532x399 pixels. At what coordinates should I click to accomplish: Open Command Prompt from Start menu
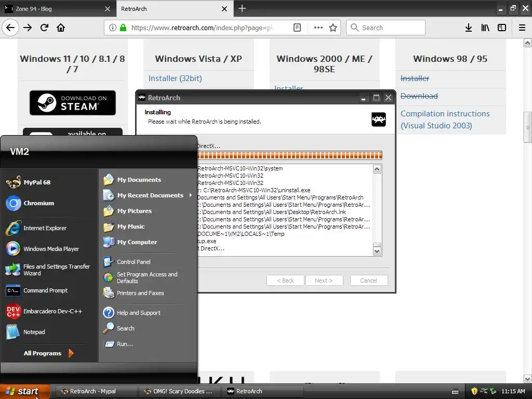pos(49,290)
